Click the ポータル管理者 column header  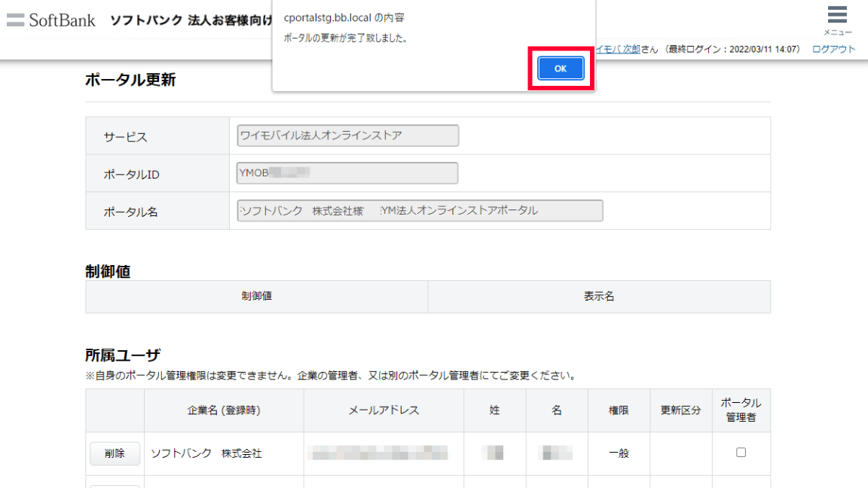pos(741,410)
